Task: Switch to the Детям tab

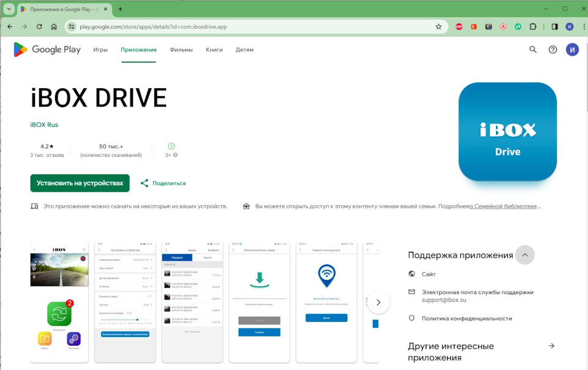Action: (244, 50)
